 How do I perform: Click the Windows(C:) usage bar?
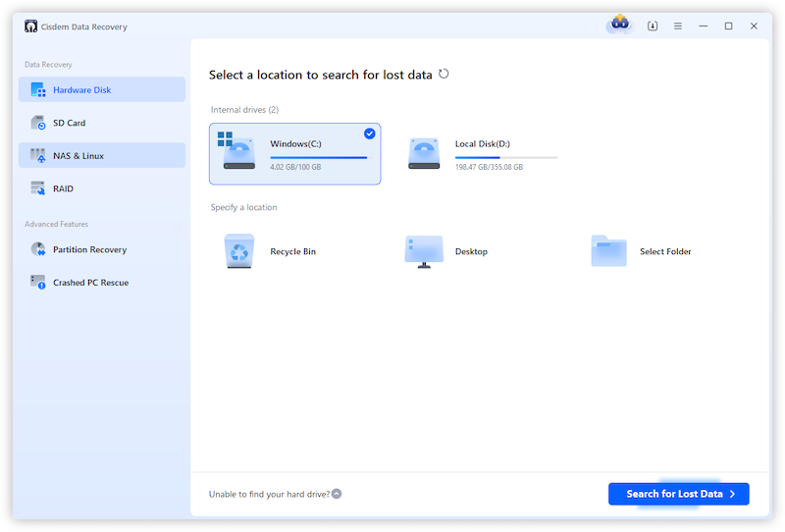pyautogui.click(x=321, y=158)
